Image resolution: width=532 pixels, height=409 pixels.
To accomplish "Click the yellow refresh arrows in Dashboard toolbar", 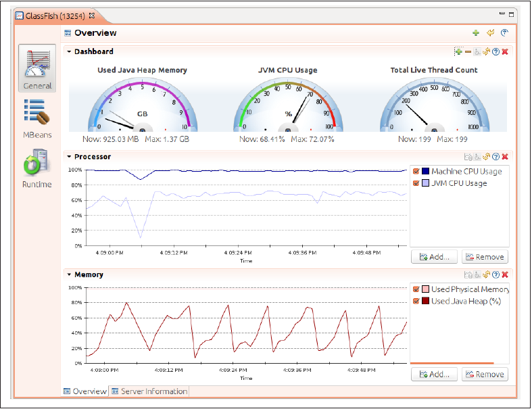I will pyautogui.click(x=487, y=51).
